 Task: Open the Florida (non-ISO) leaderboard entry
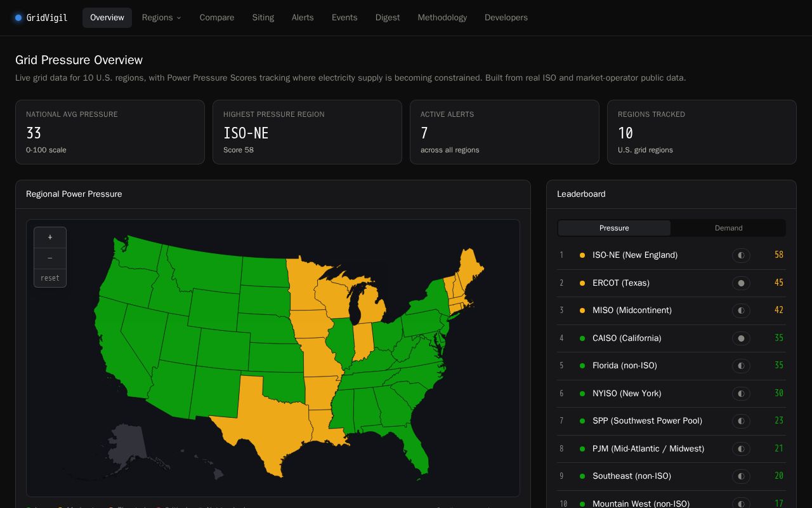click(671, 366)
